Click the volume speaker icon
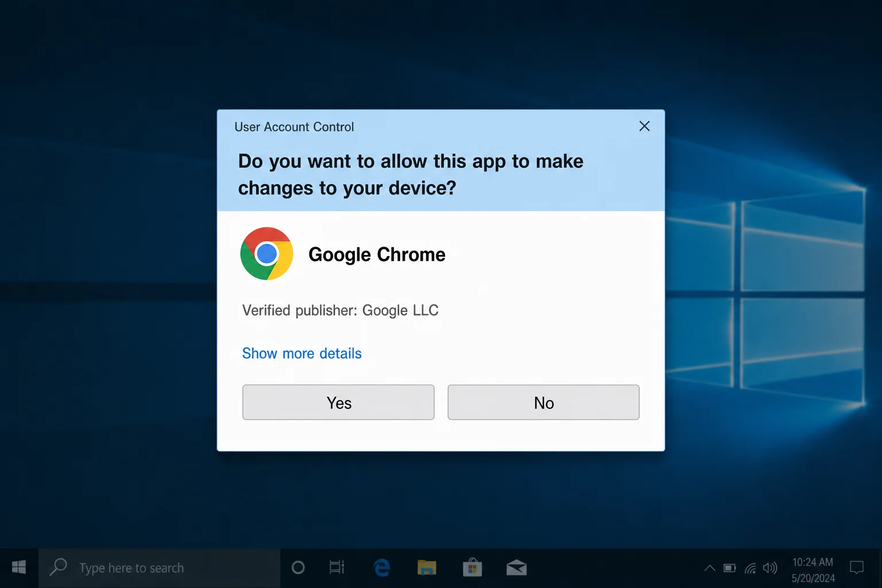 coord(770,568)
